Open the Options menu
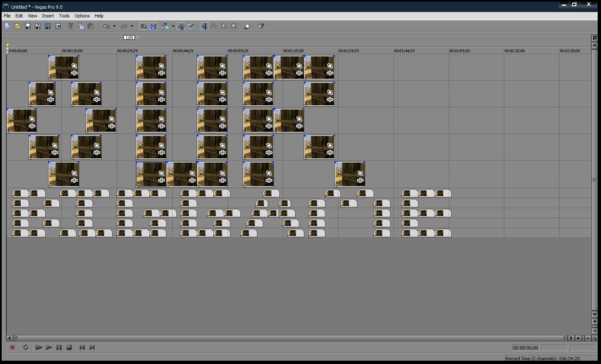 pos(82,16)
